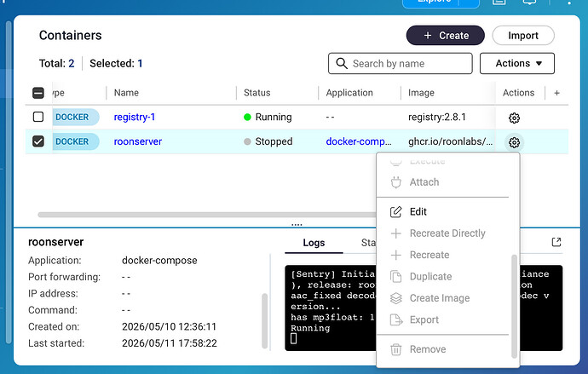Viewport: 588px width, 374px height.
Task: Click the Import button
Action: [523, 35]
